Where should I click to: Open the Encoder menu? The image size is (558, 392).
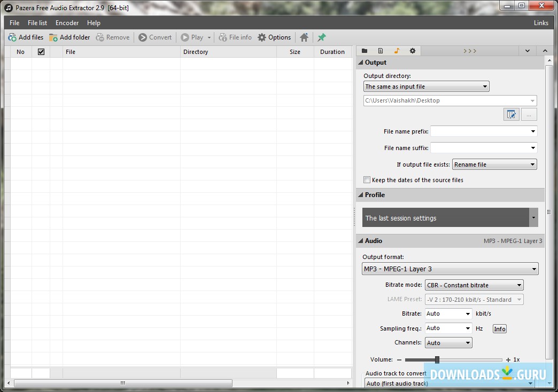pos(67,23)
